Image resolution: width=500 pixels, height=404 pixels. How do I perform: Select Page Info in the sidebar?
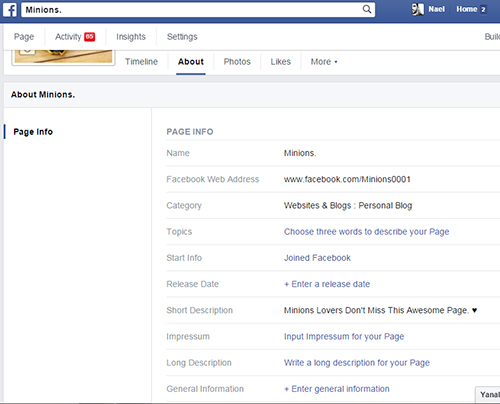[x=33, y=132]
